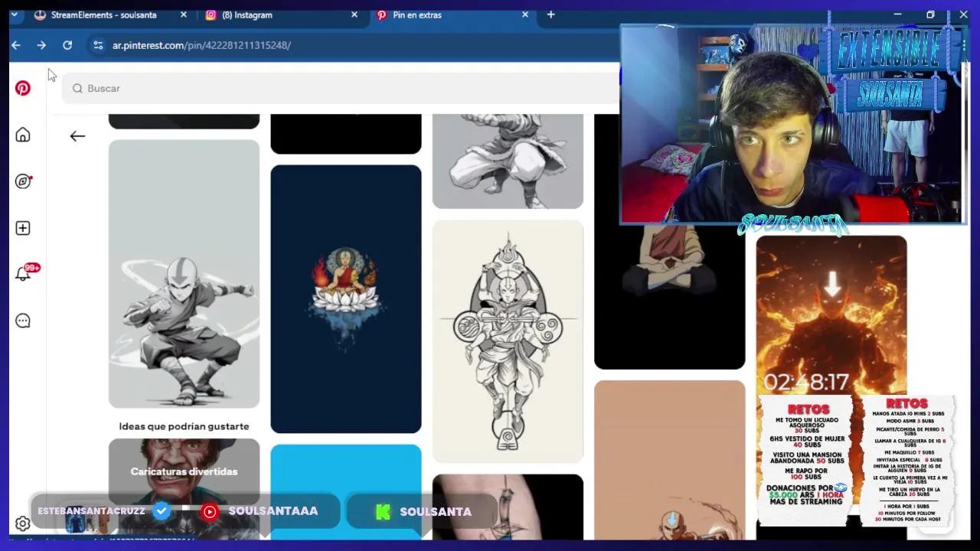Open the settings gear icon in sidebar

point(23,523)
